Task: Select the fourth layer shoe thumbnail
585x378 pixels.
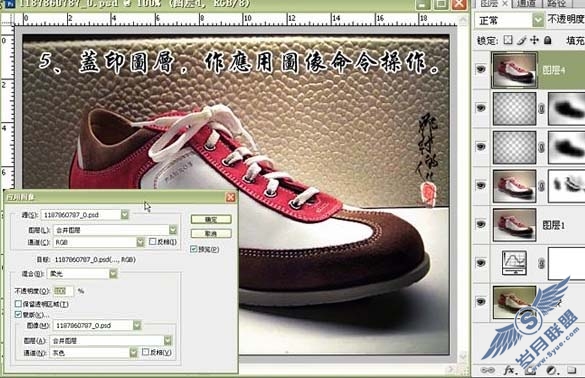Action: point(514,186)
